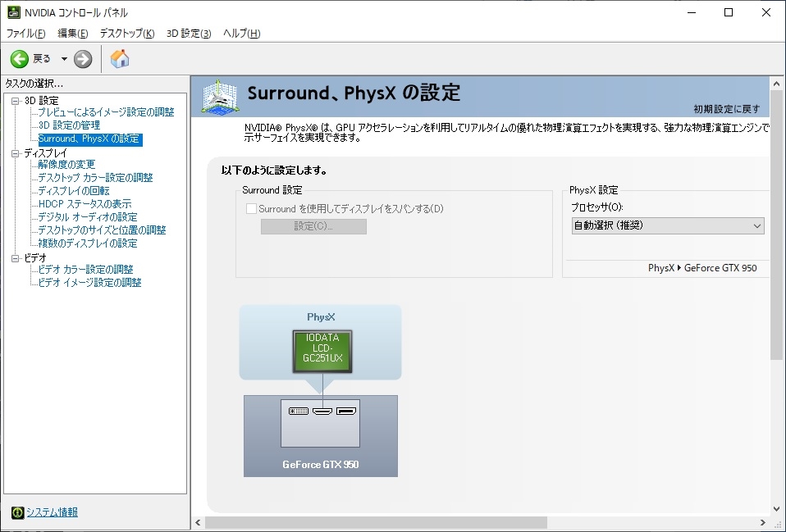The height and width of the screenshot is (532, 786).
Task: Select 3D 設定の管理 in the tree
Action: (69, 125)
